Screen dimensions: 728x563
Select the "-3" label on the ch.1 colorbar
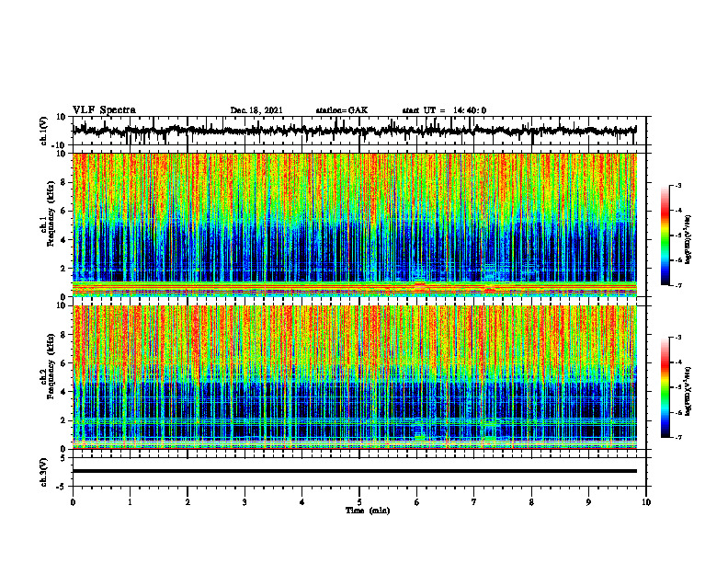(x=678, y=185)
